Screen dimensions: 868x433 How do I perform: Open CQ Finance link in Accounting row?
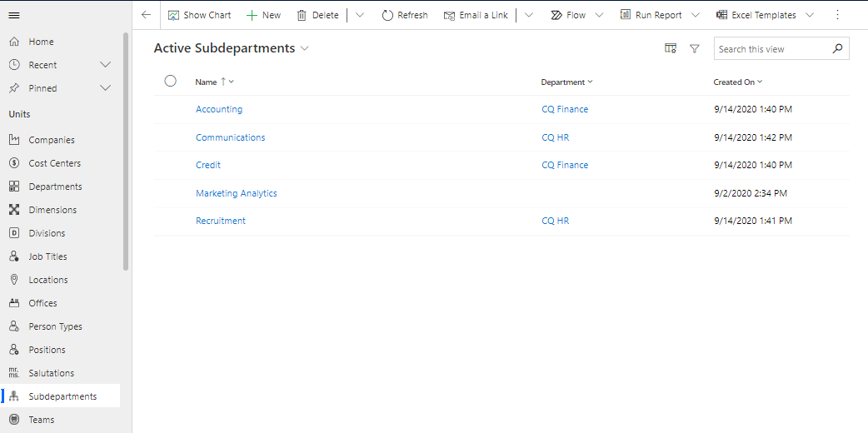click(x=565, y=109)
